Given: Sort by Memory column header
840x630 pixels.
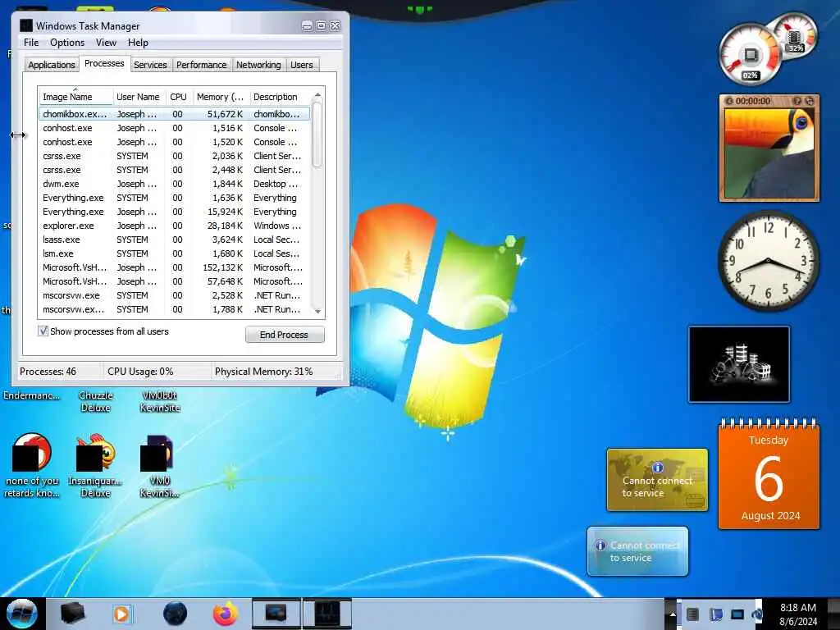Looking at the screenshot, I should (220, 97).
